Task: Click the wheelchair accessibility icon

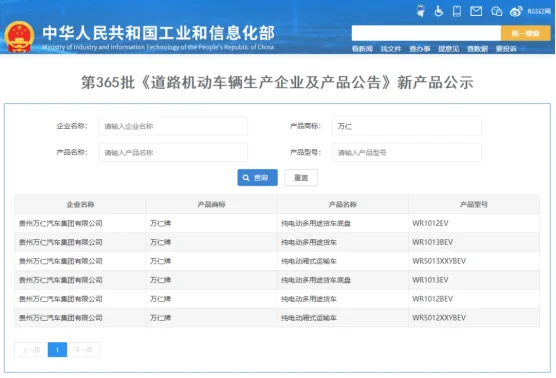Action: tap(439, 11)
